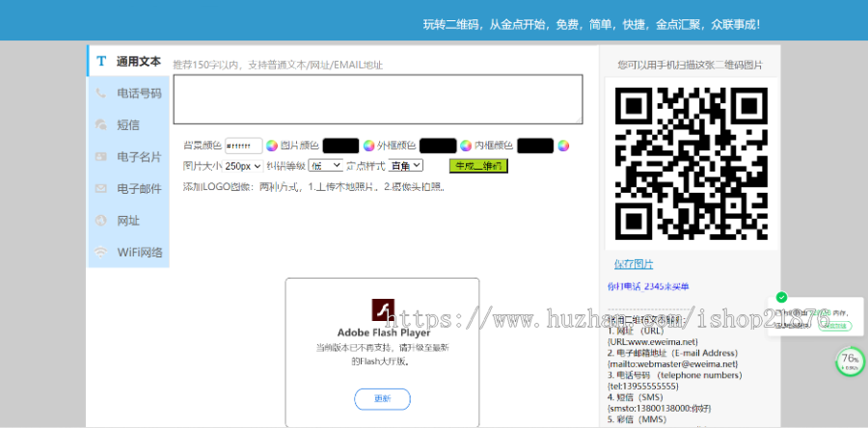868x428 pixels.
Task: Click the 您可以用手机扫描这张二维码图片 heading
Action: [x=690, y=66]
